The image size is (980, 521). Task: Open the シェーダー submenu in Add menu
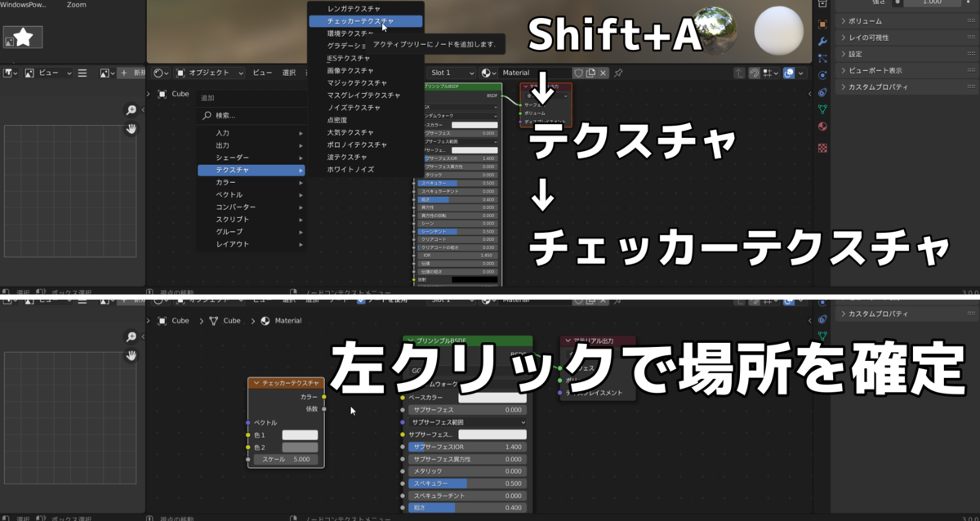point(252,157)
